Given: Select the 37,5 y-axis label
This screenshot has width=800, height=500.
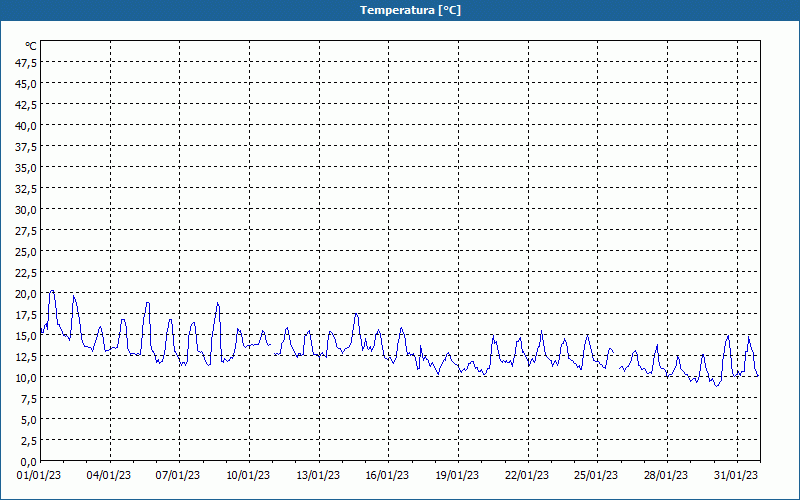Looking at the screenshot, I should click(x=27, y=147).
